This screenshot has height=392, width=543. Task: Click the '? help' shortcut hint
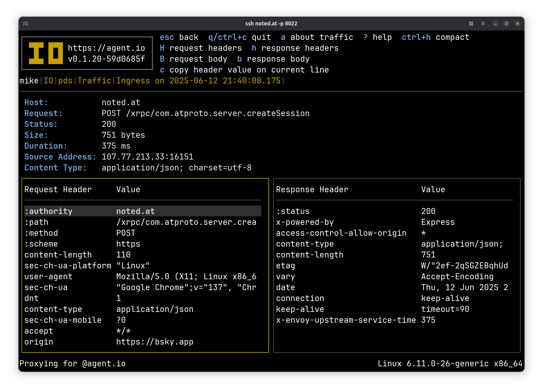pos(378,37)
